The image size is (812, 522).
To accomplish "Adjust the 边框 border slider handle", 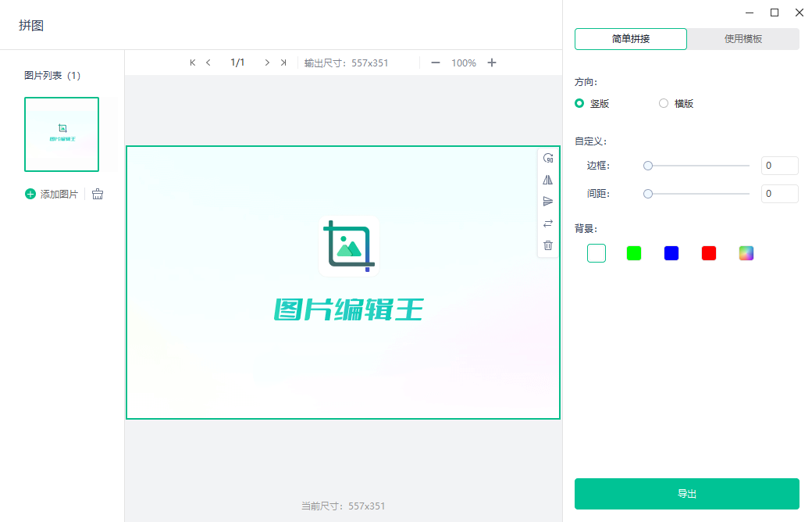I will (x=648, y=166).
